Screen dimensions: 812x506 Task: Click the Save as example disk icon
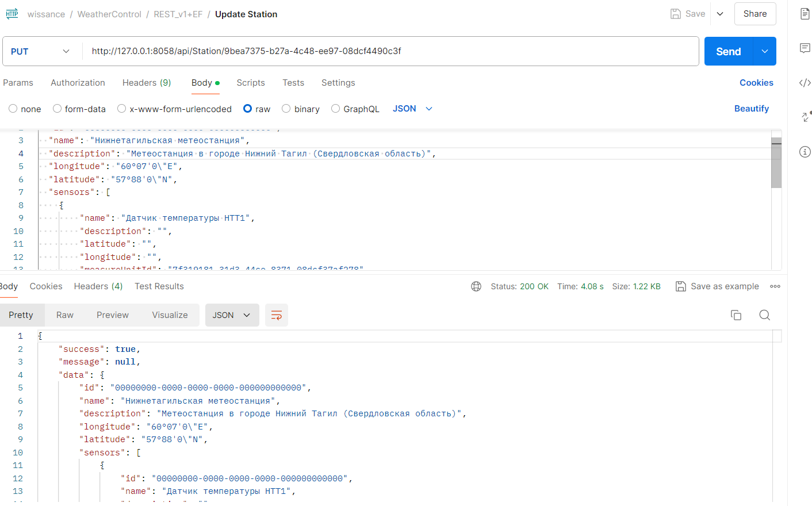pyautogui.click(x=681, y=286)
